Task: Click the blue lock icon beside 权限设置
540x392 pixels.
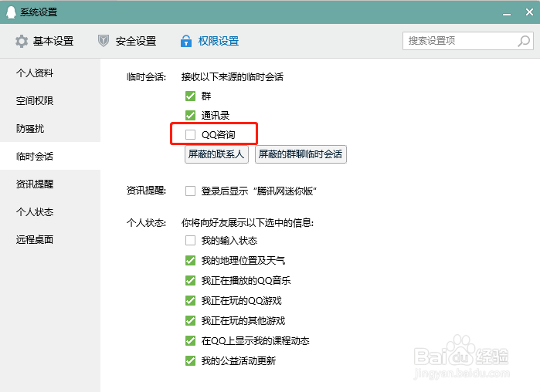Action: tap(186, 41)
